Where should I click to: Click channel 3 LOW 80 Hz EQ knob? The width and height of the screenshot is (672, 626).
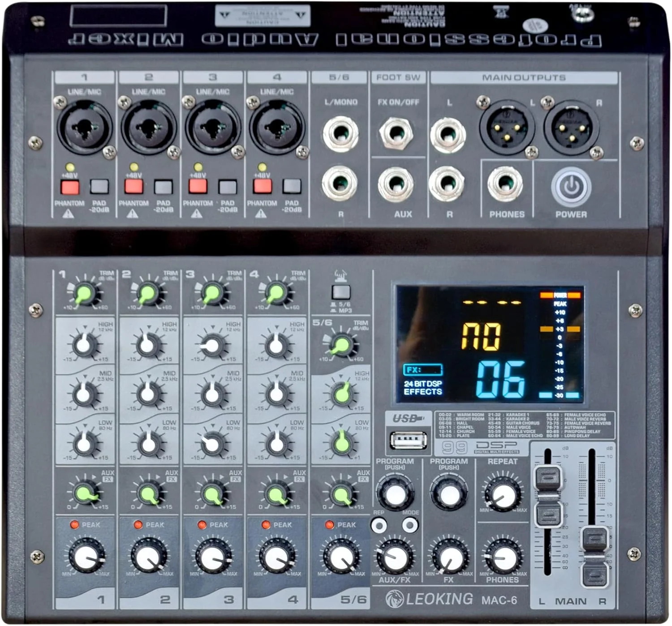[212, 444]
